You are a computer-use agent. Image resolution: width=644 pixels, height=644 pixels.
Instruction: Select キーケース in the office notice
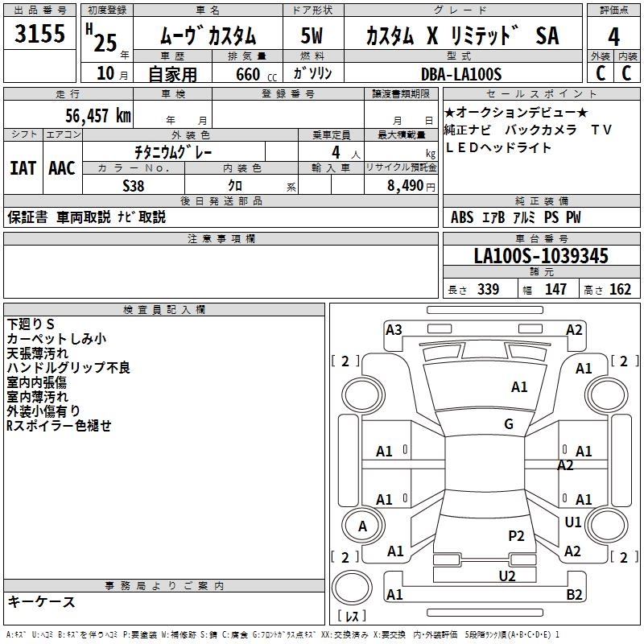point(42,601)
